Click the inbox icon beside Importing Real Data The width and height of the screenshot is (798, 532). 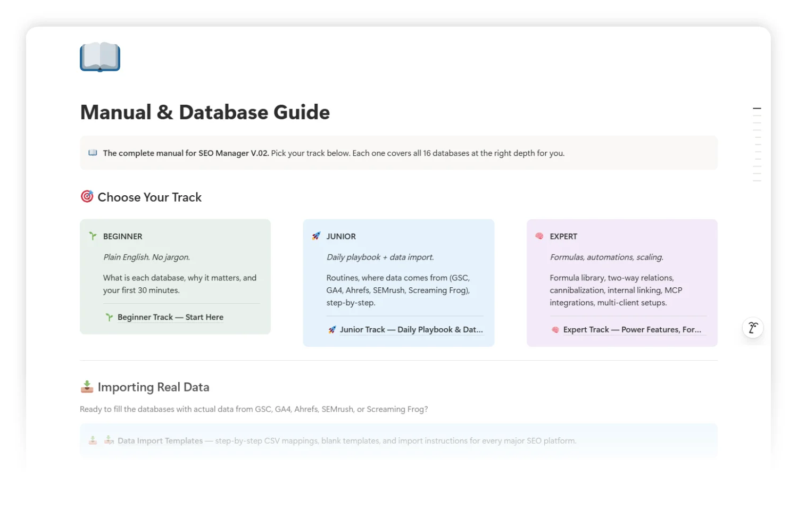click(x=87, y=387)
